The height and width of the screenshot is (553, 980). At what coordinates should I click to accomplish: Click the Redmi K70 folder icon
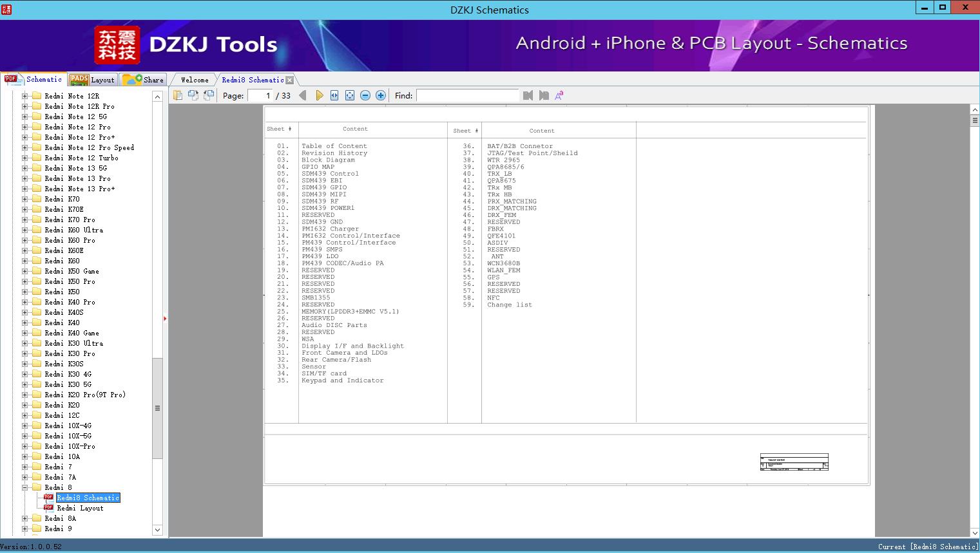(37, 199)
